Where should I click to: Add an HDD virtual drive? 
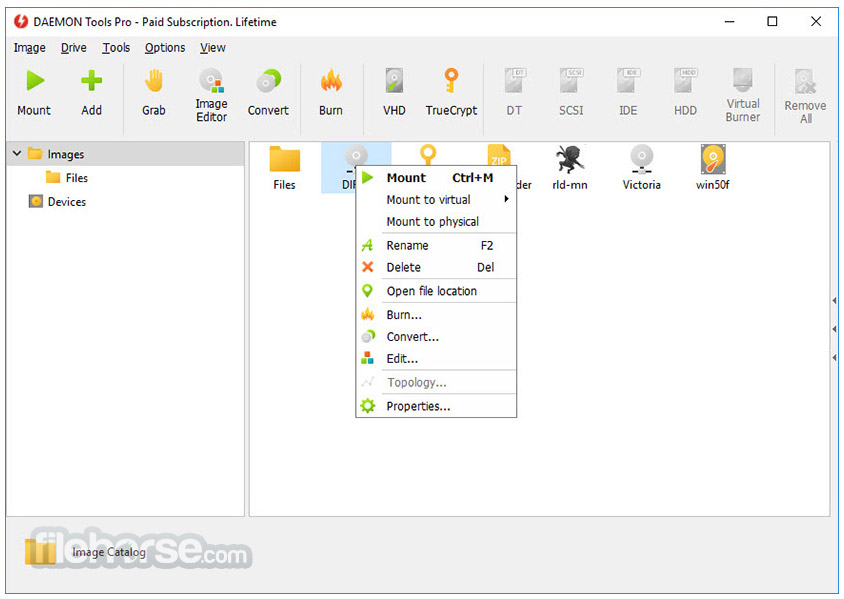tap(685, 93)
